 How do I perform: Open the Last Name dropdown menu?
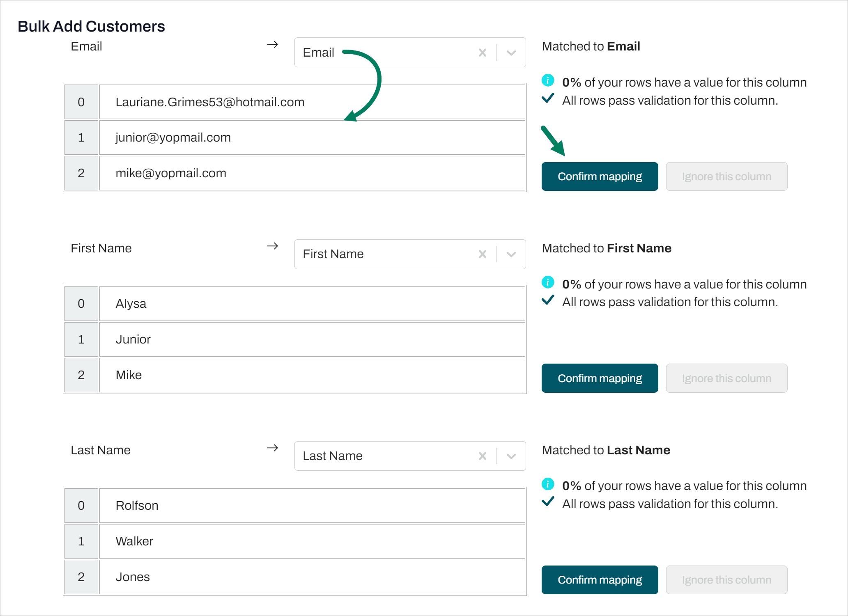(x=511, y=456)
